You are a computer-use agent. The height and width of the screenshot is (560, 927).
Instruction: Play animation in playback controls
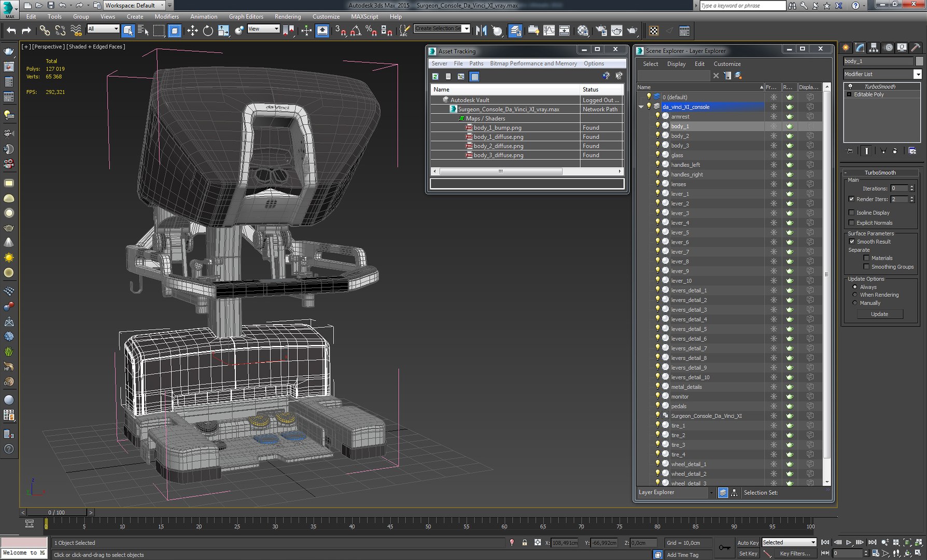pos(849,542)
